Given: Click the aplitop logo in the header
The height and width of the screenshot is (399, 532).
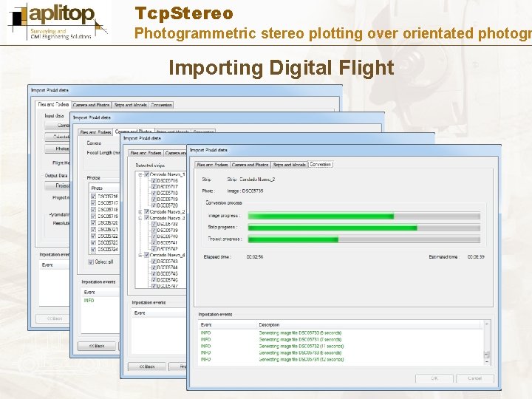Looking at the screenshot, I should (x=58, y=21).
